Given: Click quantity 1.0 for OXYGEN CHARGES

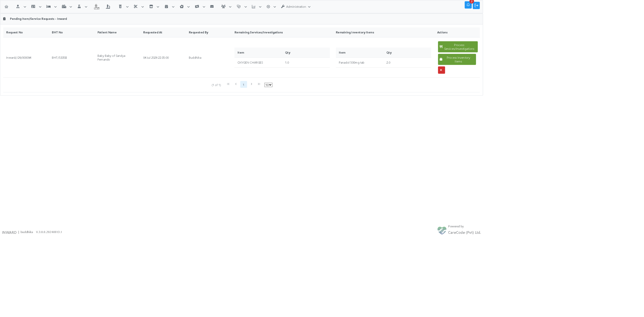Looking at the screenshot, I should [287, 63].
